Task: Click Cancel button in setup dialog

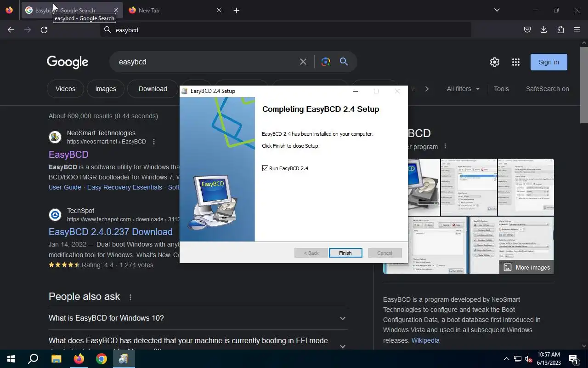Action: pos(384,253)
